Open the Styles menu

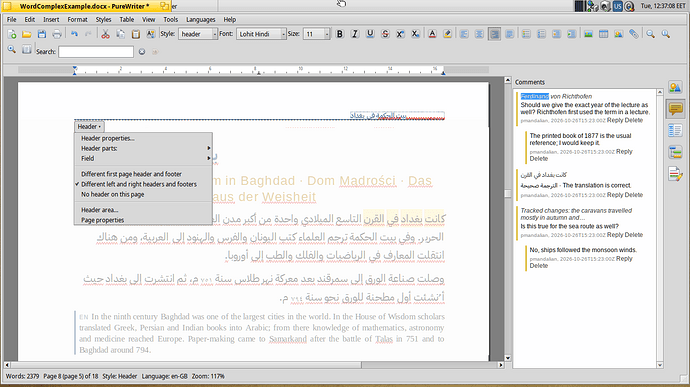[103, 19]
